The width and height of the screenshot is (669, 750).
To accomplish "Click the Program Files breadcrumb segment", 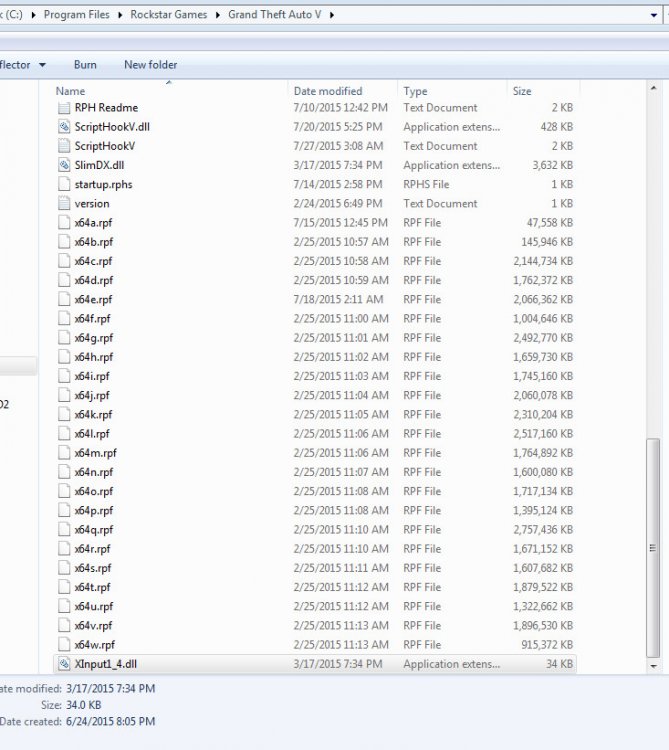I will 77,15.
